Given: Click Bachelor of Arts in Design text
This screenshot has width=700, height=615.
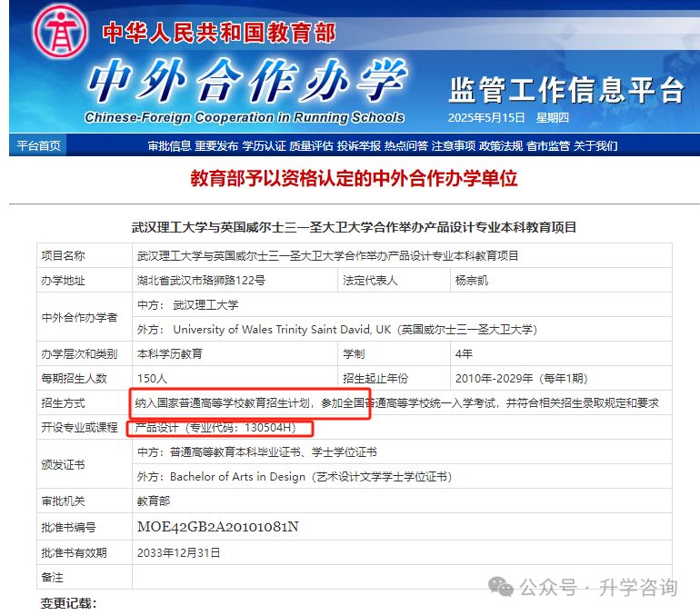Looking at the screenshot, I should click(237, 477).
